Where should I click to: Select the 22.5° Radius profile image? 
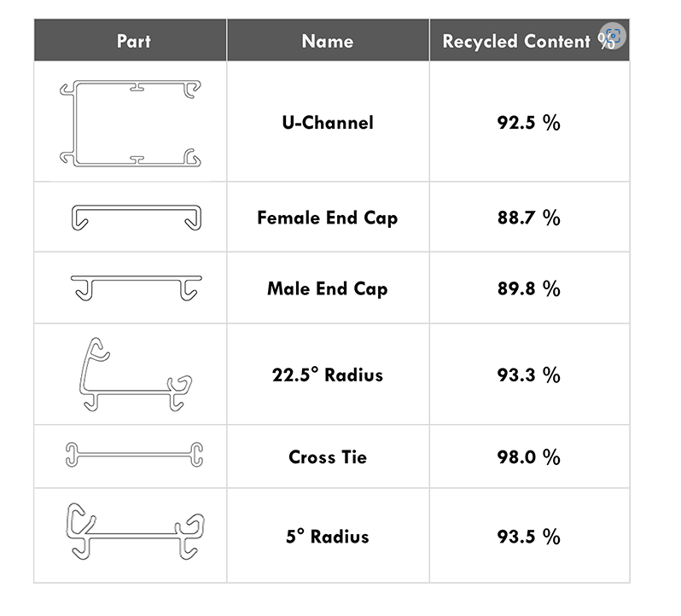[x=134, y=374]
